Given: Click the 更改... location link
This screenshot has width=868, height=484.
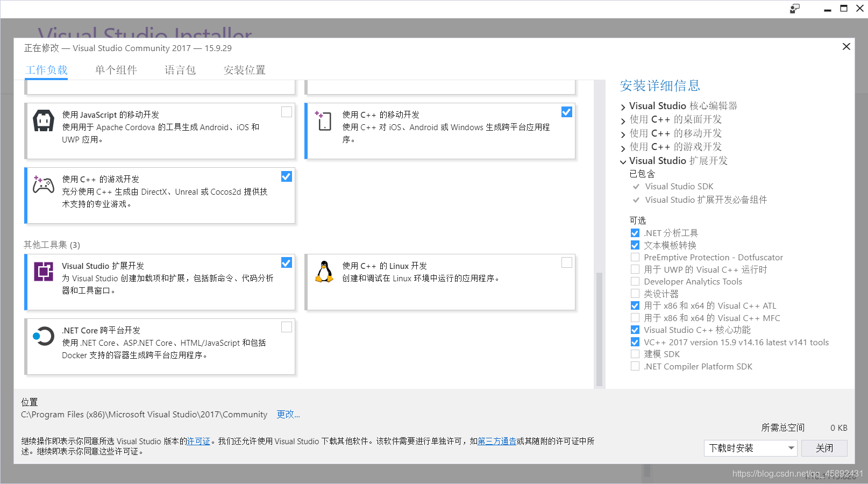Looking at the screenshot, I should [x=288, y=414].
